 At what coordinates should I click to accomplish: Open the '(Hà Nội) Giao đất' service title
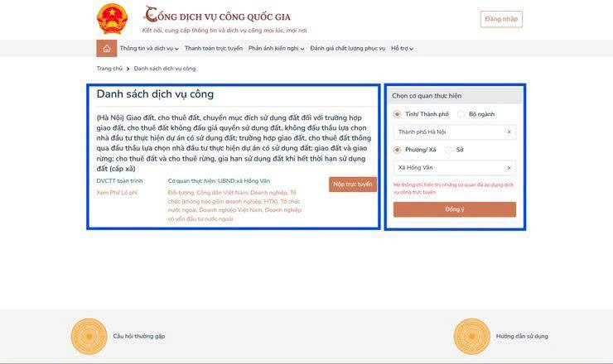234,143
